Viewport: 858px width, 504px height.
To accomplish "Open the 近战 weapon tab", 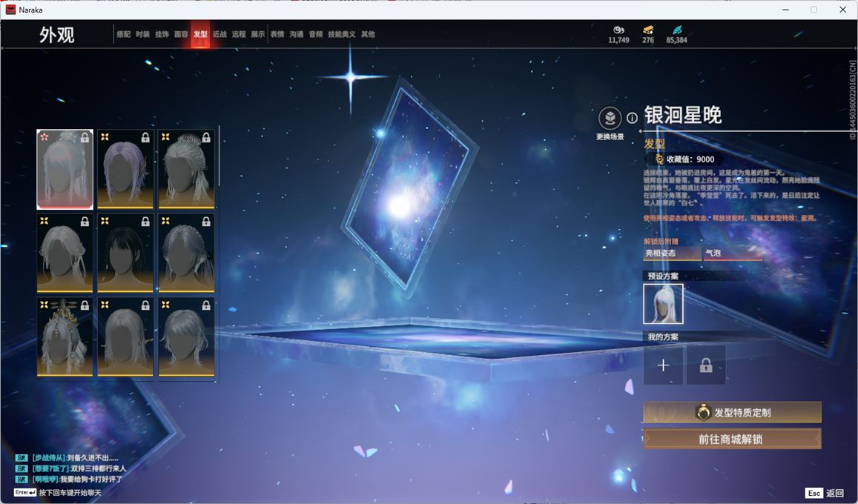I will [x=220, y=34].
